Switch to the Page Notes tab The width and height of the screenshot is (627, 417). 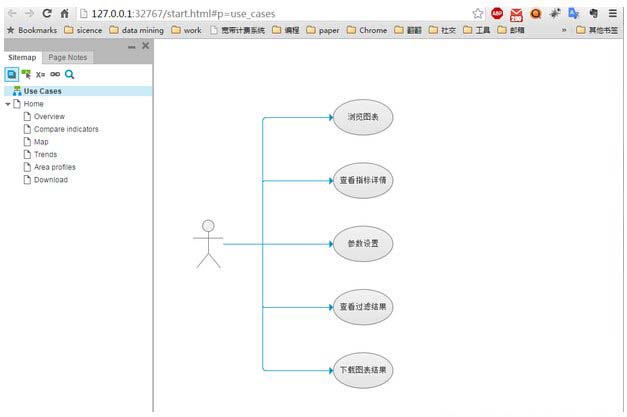(68, 58)
